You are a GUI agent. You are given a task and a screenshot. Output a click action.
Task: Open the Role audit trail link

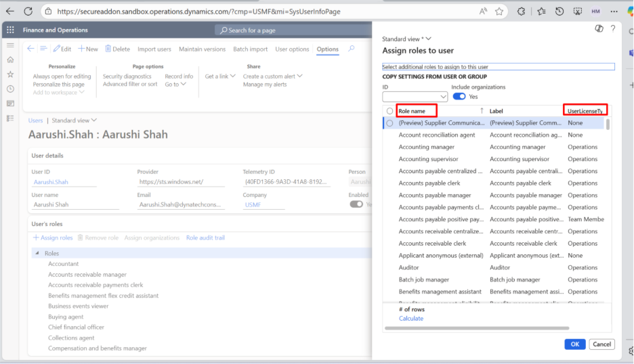click(x=205, y=237)
